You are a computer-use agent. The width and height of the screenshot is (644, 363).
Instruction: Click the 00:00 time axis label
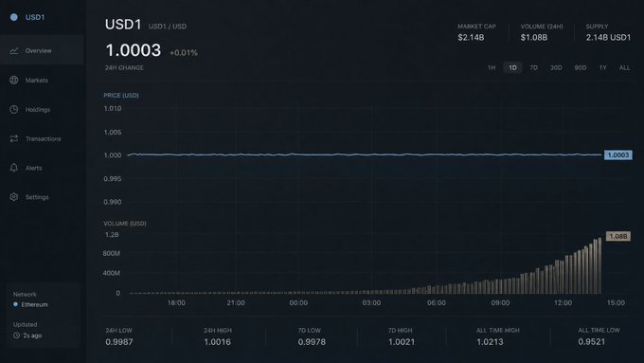298,302
